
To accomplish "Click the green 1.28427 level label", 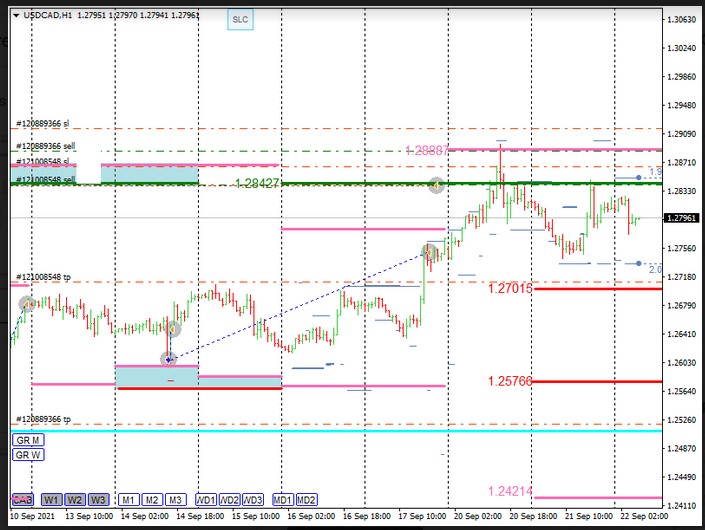I will tap(257, 183).
